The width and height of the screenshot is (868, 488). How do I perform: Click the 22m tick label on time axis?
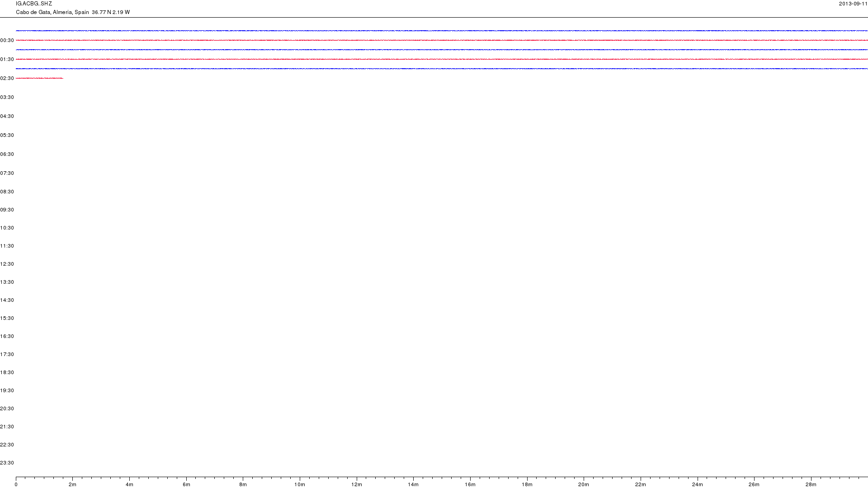641,485
